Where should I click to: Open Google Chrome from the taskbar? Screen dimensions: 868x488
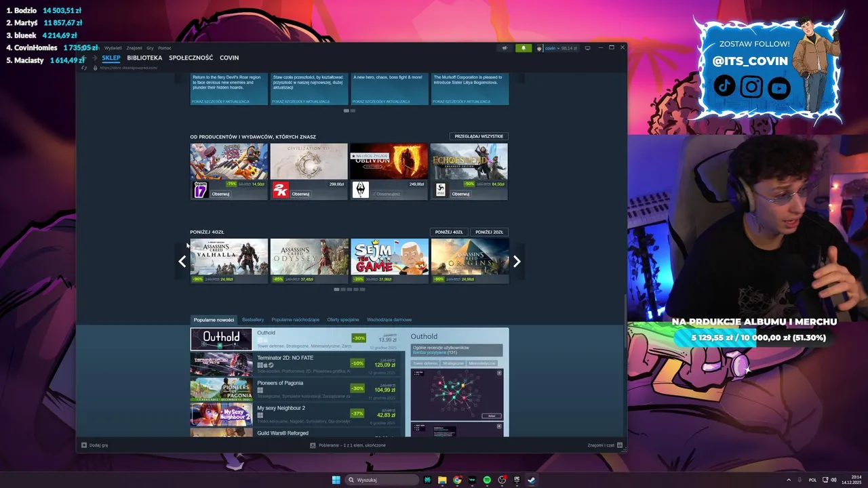457,480
